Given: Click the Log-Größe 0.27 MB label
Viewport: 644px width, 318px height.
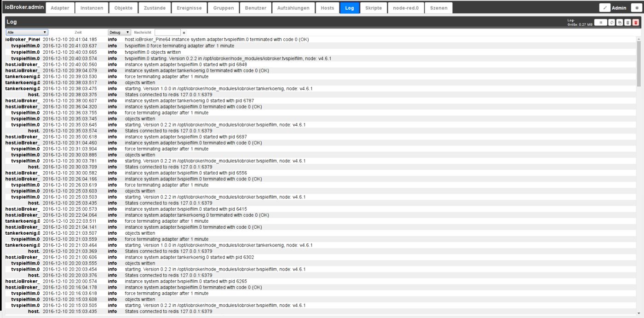Looking at the screenshot, I should pyautogui.click(x=580, y=22).
